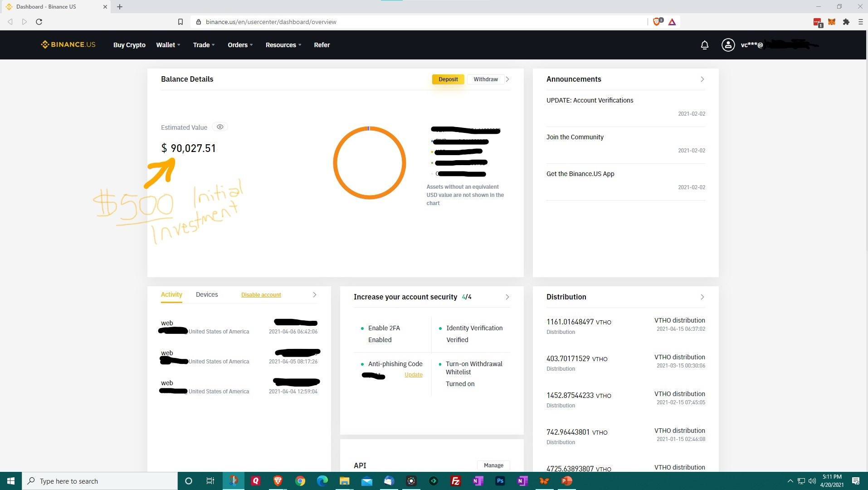The width and height of the screenshot is (868, 490).
Task: Expand the Activity panel chevron
Action: tap(314, 295)
